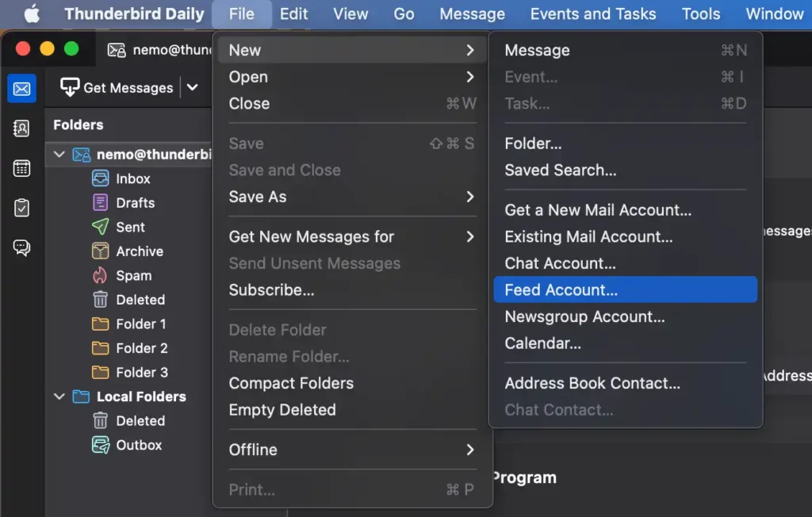Open the Edit menu
This screenshot has height=517, width=812.
293,14
